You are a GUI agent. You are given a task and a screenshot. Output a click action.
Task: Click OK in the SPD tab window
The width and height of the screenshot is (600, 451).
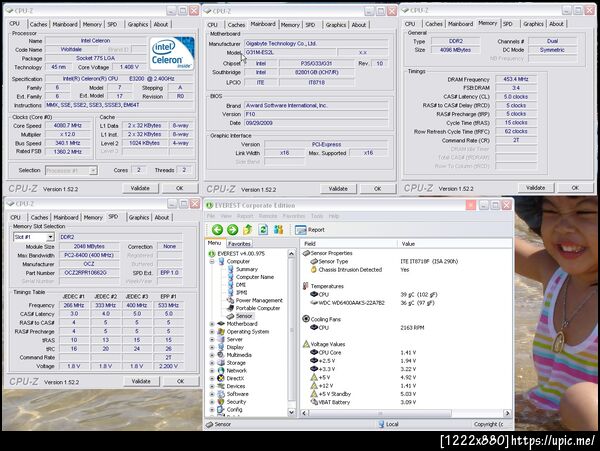(x=181, y=381)
